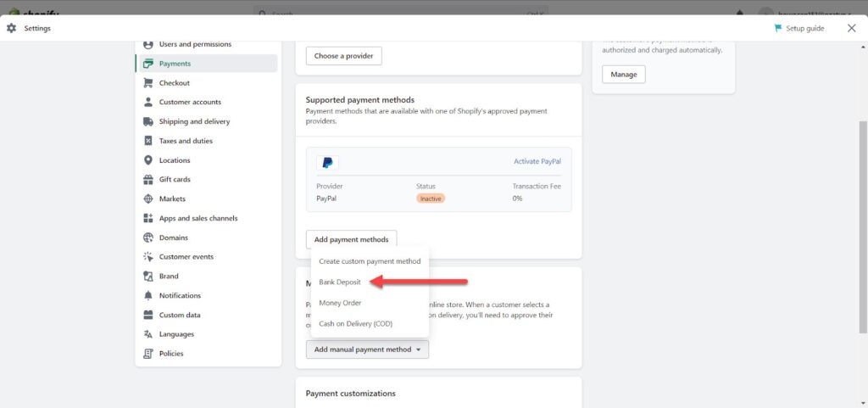
Task: Click Add payment methods button
Action: (x=351, y=240)
